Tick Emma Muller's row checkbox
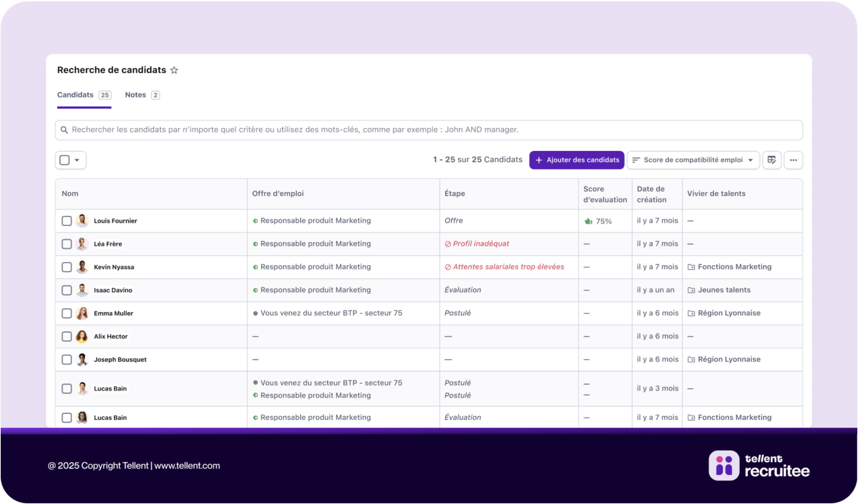The image size is (858, 504). (x=67, y=313)
